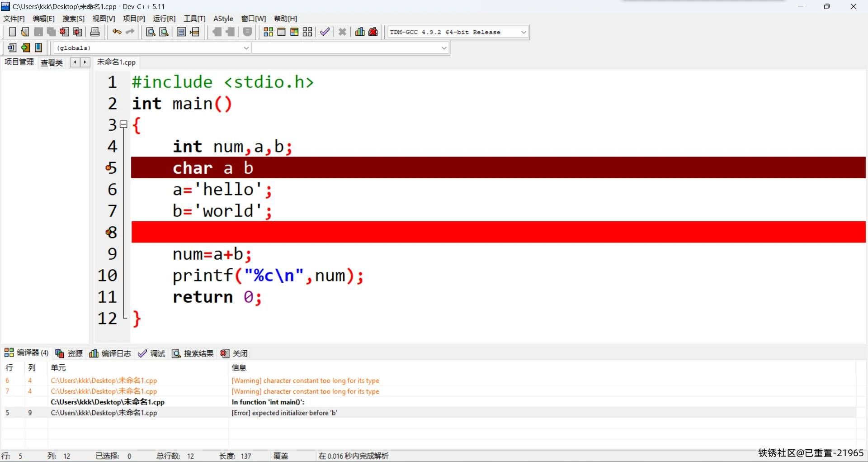Select the 'expected initializer before b' error row

click(284, 413)
